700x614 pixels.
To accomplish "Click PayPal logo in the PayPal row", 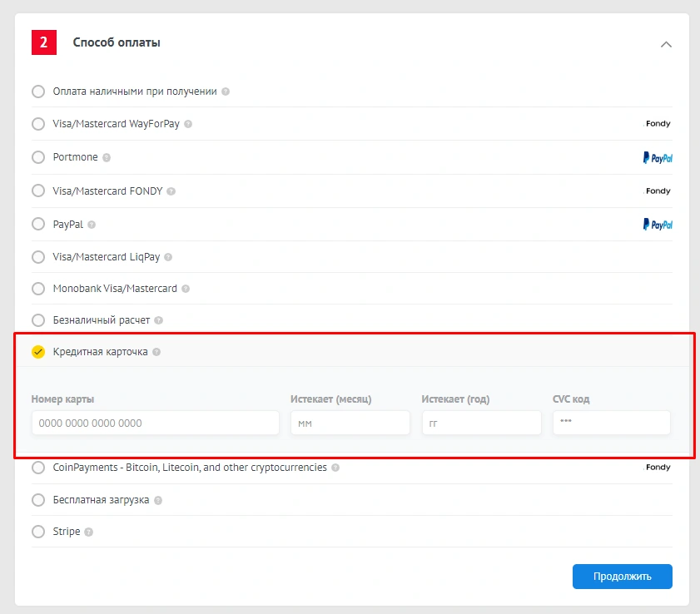I will click(658, 225).
